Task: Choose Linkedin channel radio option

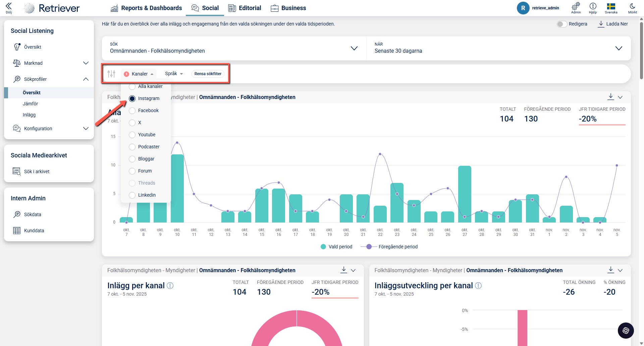Action: (x=132, y=195)
